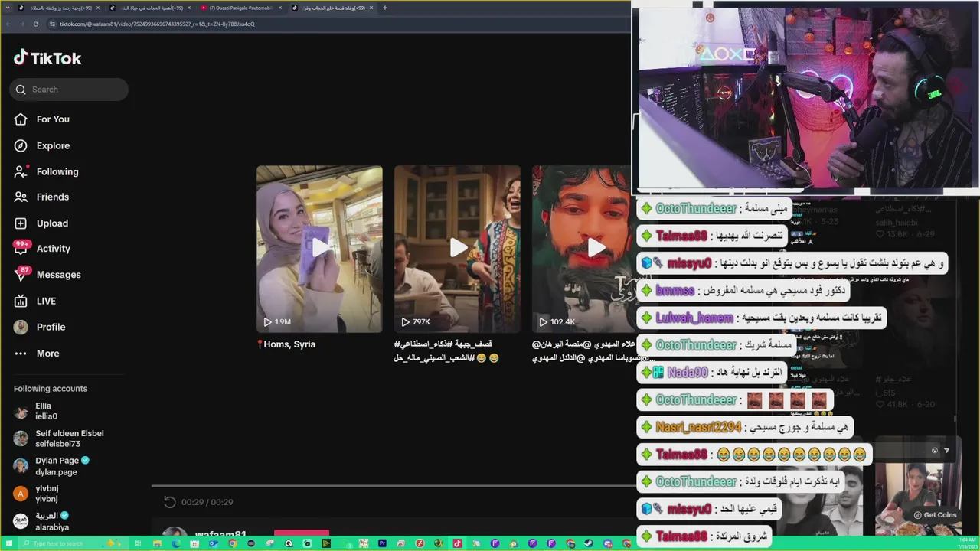Click the camera icon beside LIVE

pyautogui.click(x=21, y=301)
